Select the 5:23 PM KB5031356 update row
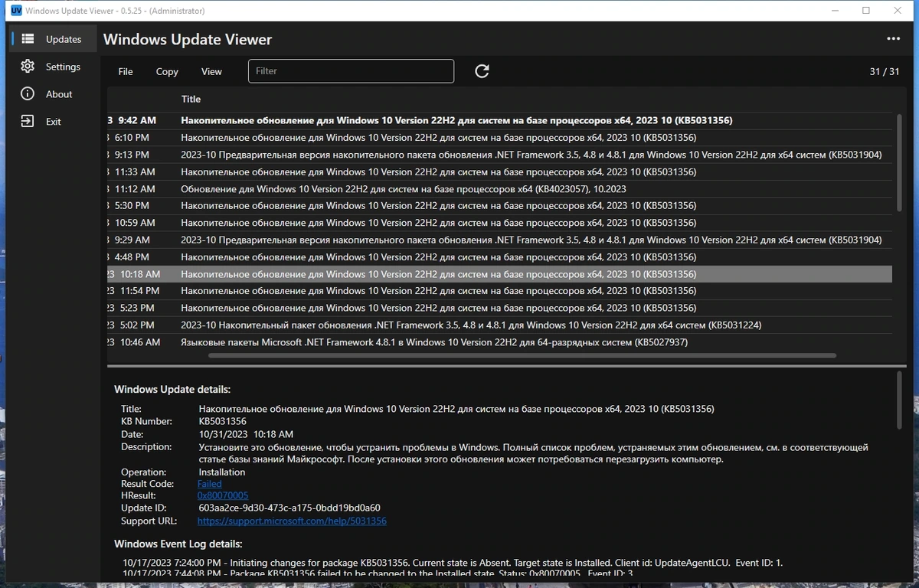The width and height of the screenshot is (919, 588). (x=499, y=308)
